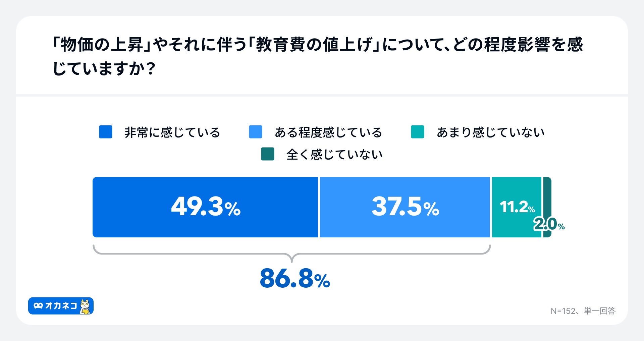The width and height of the screenshot is (644, 341).
Task: Click the 全く感じていない legend label
Action: [334, 155]
